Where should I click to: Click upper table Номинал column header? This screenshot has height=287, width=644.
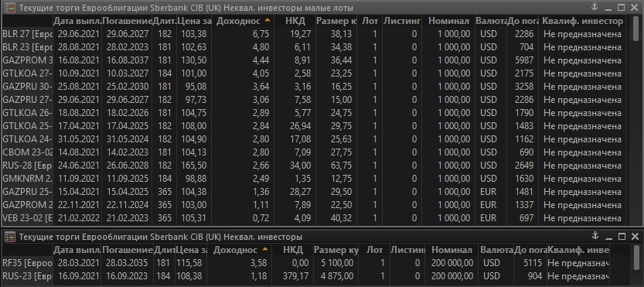point(448,21)
